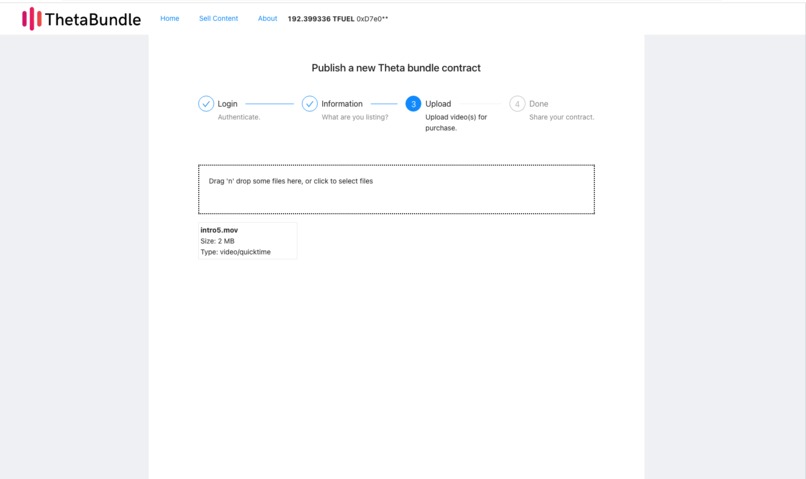Viewport: 806px width, 479px height.
Task: Open the Sell Content link
Action: coord(218,19)
